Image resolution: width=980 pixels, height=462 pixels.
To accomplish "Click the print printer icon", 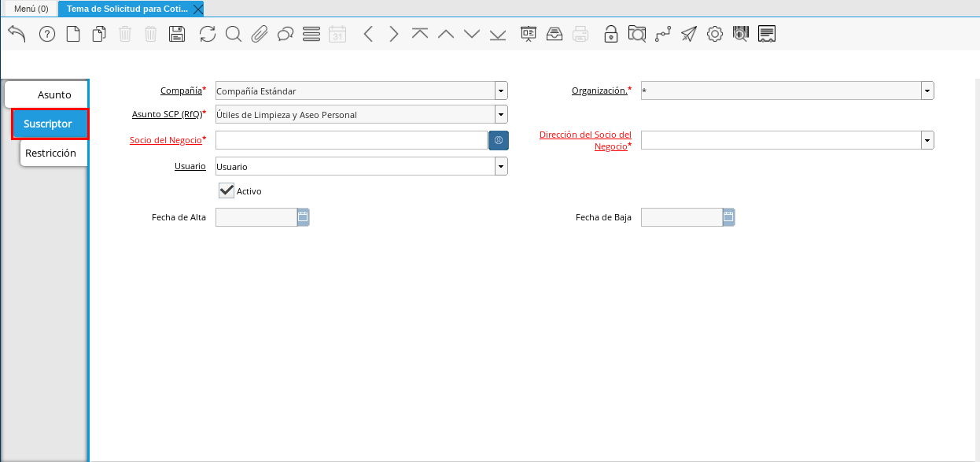I will (x=580, y=34).
